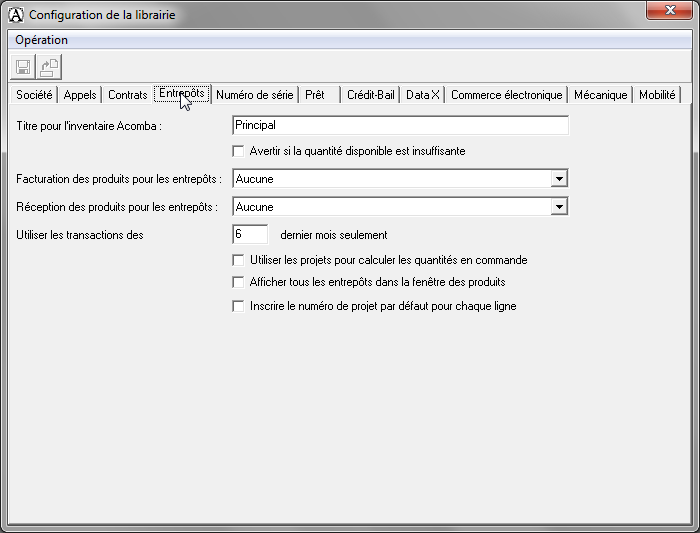This screenshot has height=533, width=700.
Task: Enable 'Inscrire le numéro de projet' checkbox
Action: click(238, 306)
